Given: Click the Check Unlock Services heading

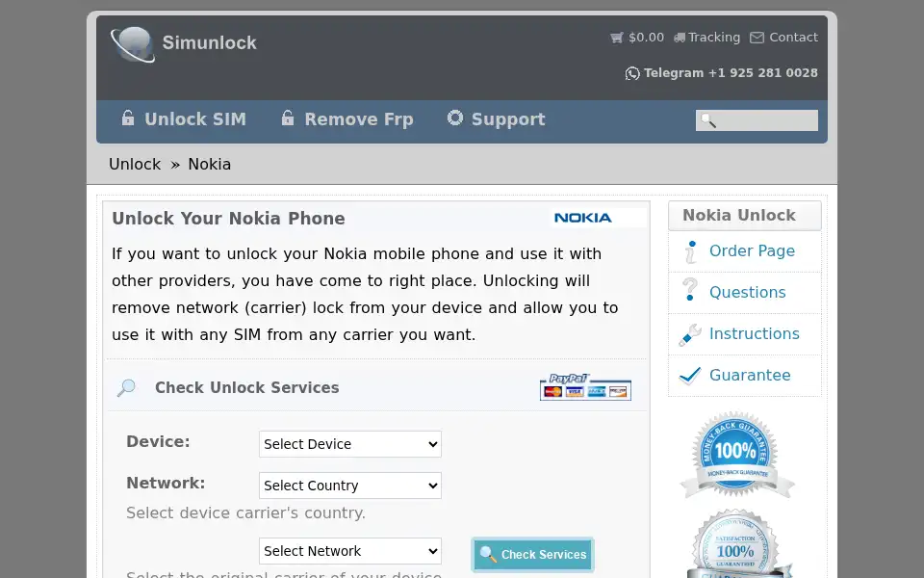Looking at the screenshot, I should click(247, 387).
